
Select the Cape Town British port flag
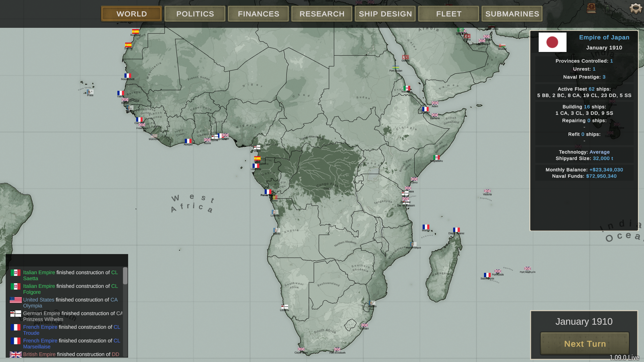tap(301, 349)
